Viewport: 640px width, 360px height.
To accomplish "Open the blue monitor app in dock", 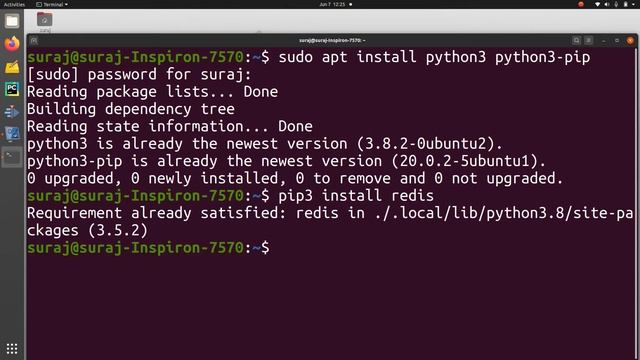I will click(x=12, y=134).
